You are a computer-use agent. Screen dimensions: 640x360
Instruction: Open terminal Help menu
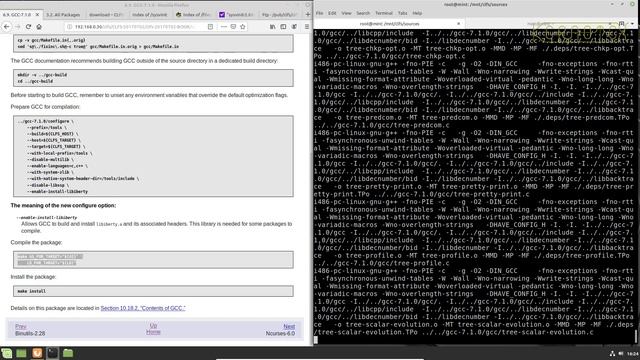[417, 13]
